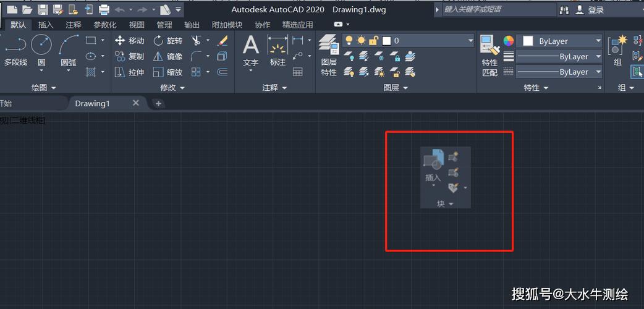Click the keyword search input field
The image size is (644, 309).
tap(499, 9)
